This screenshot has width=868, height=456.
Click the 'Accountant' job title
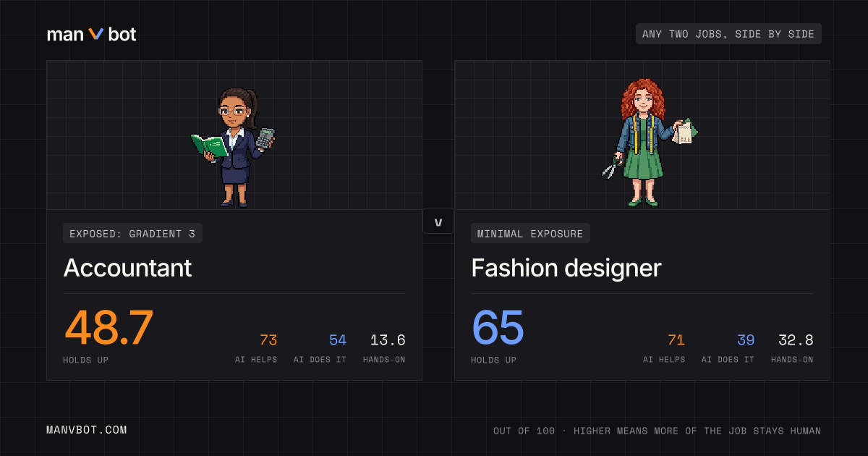coord(127,268)
